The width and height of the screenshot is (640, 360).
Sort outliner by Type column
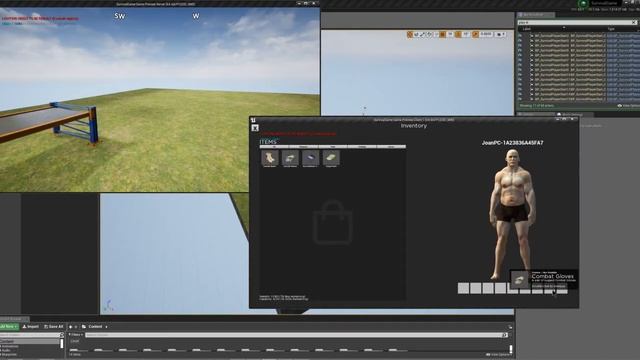[611, 29]
